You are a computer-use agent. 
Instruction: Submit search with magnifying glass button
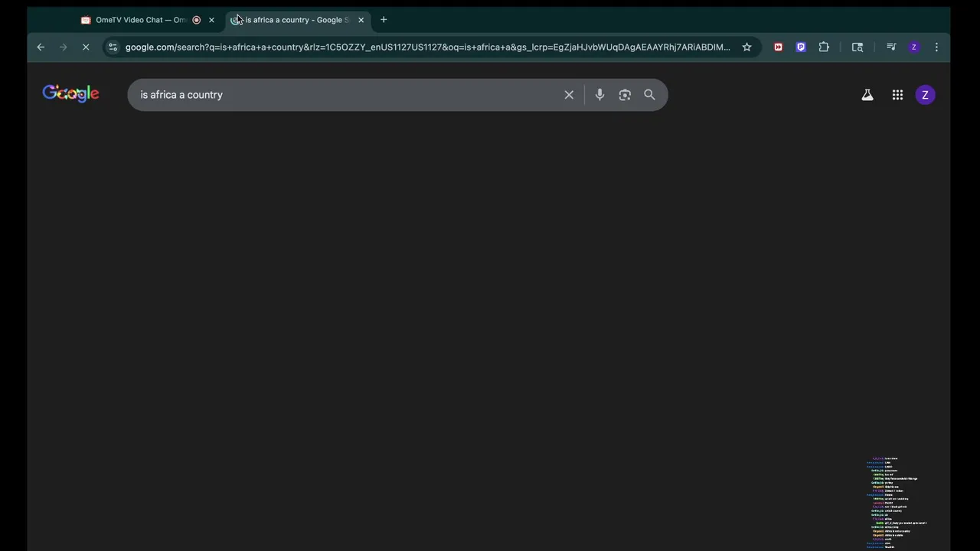[649, 95]
